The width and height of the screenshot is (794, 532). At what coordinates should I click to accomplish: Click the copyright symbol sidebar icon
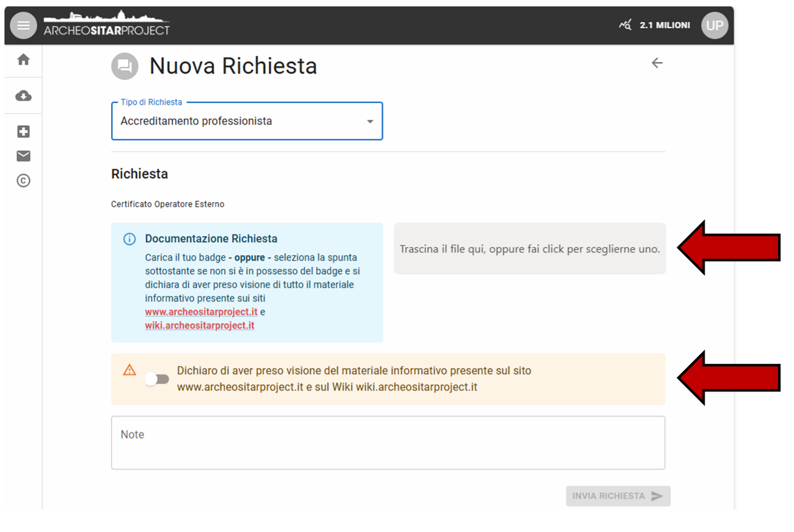coord(24,181)
